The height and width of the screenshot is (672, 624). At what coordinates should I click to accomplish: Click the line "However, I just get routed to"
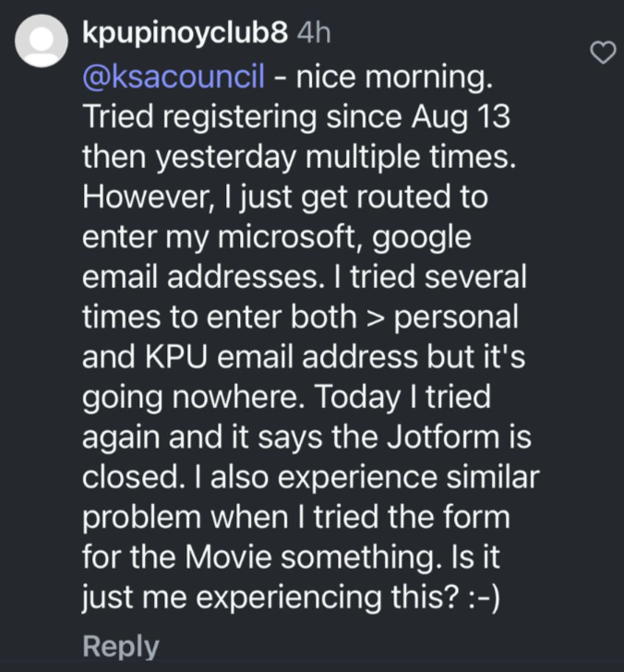click(x=285, y=197)
